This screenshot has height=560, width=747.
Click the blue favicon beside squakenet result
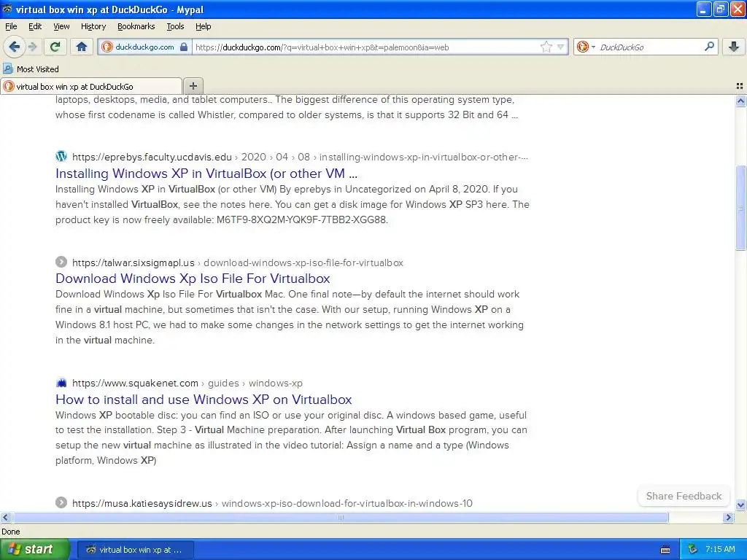pos(61,382)
